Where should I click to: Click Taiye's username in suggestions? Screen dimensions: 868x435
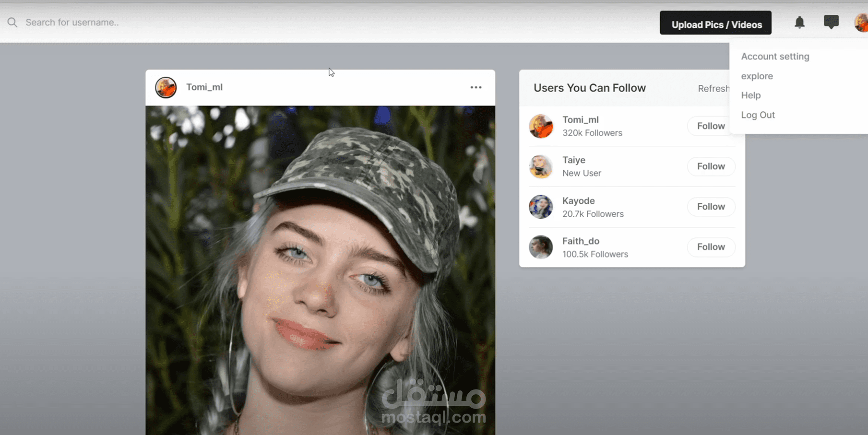point(574,160)
